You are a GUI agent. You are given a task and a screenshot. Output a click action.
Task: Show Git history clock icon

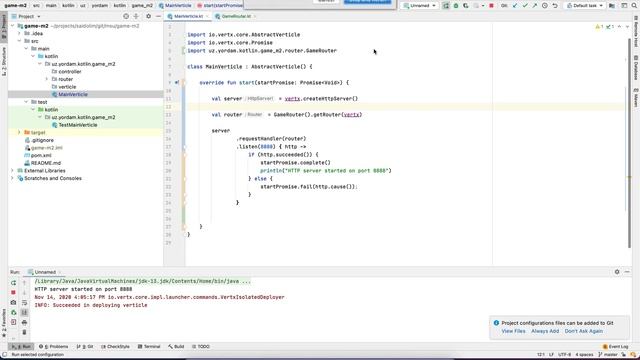point(545,6)
